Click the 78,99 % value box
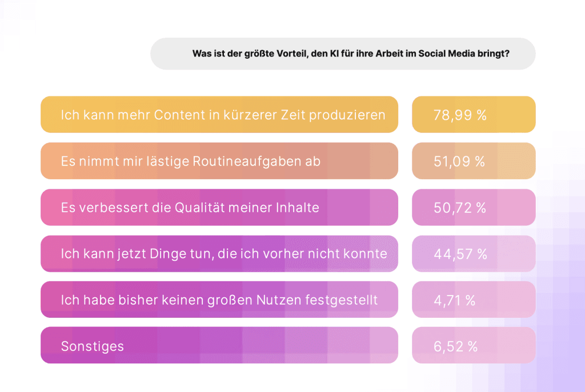Image resolution: width=585 pixels, height=392 pixels. tap(474, 115)
